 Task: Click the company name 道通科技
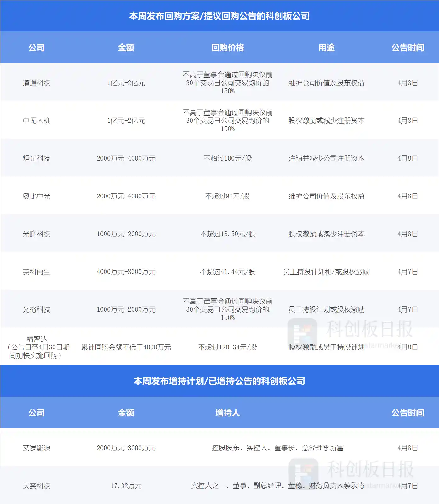coord(37,83)
